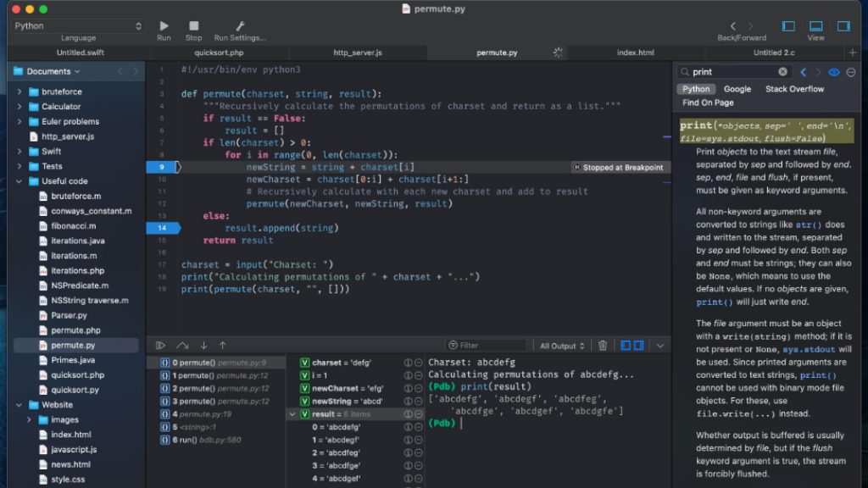Image resolution: width=868 pixels, height=488 pixels.
Task: Step over in debugger
Action: [x=182, y=346]
